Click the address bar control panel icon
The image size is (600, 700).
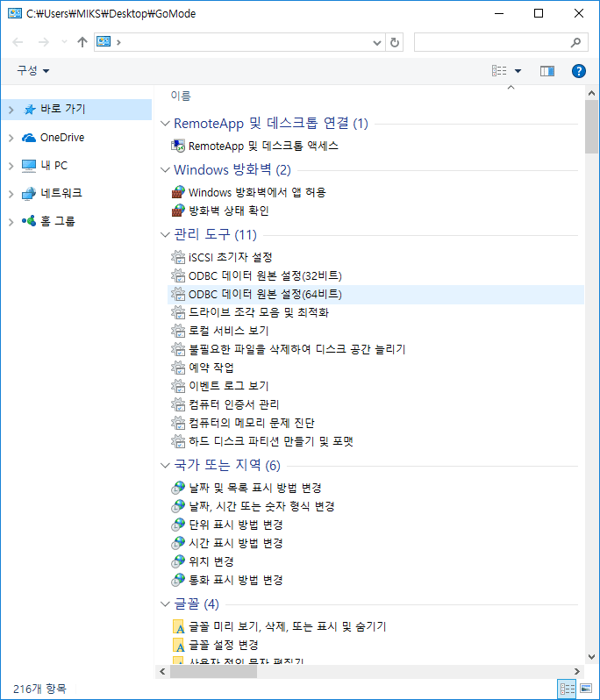(104, 42)
